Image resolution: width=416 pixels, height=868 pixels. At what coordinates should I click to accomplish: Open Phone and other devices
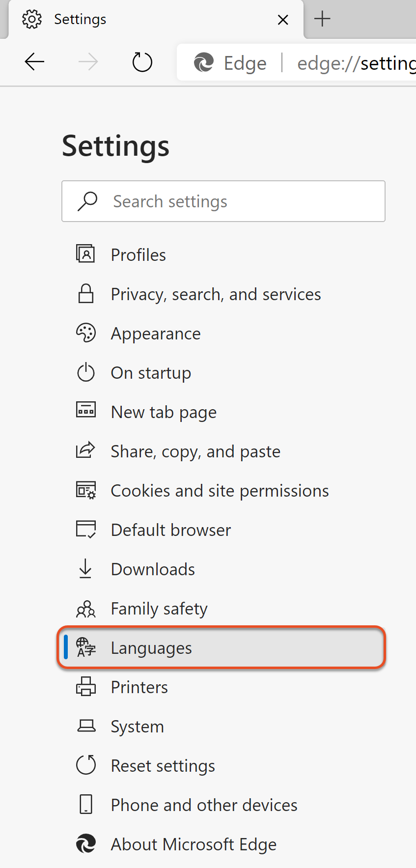pos(204,805)
